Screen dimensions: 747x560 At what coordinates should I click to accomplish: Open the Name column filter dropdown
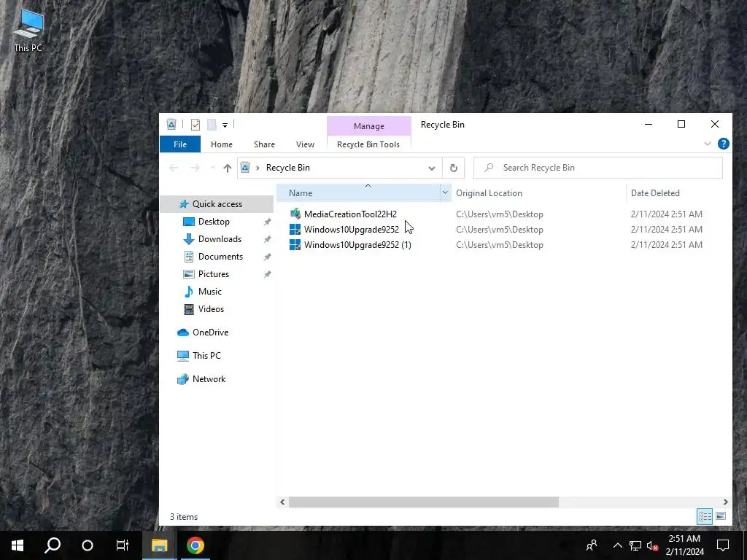446,192
